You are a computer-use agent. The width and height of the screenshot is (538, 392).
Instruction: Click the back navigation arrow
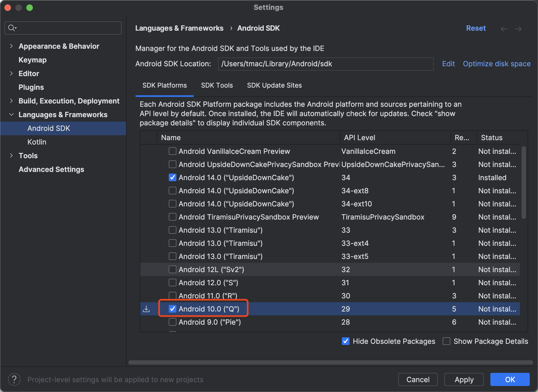504,29
